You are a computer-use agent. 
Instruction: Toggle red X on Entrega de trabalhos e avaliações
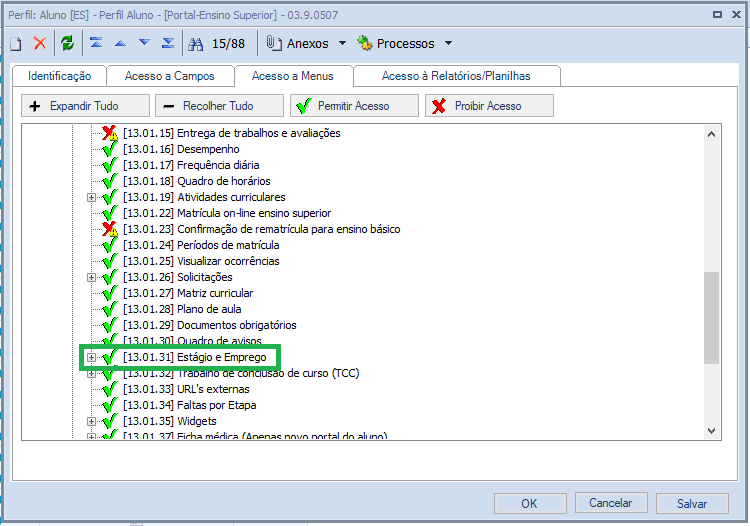[x=110, y=133]
